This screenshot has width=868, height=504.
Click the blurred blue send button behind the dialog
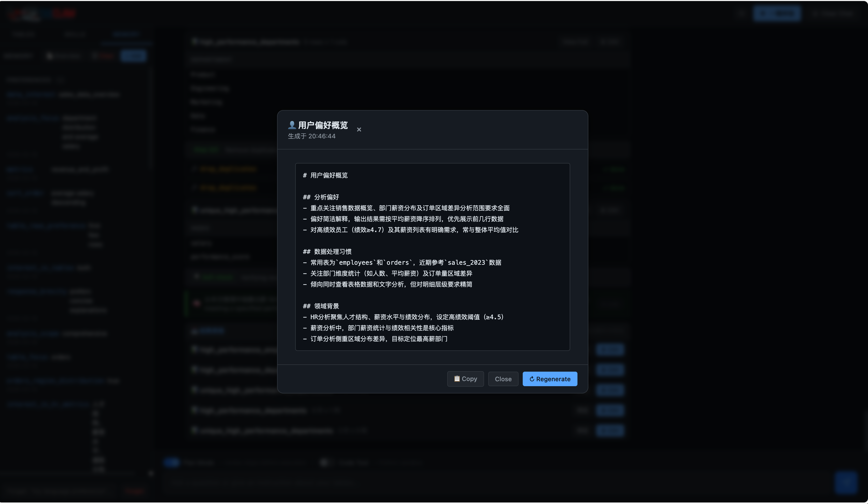(846, 482)
